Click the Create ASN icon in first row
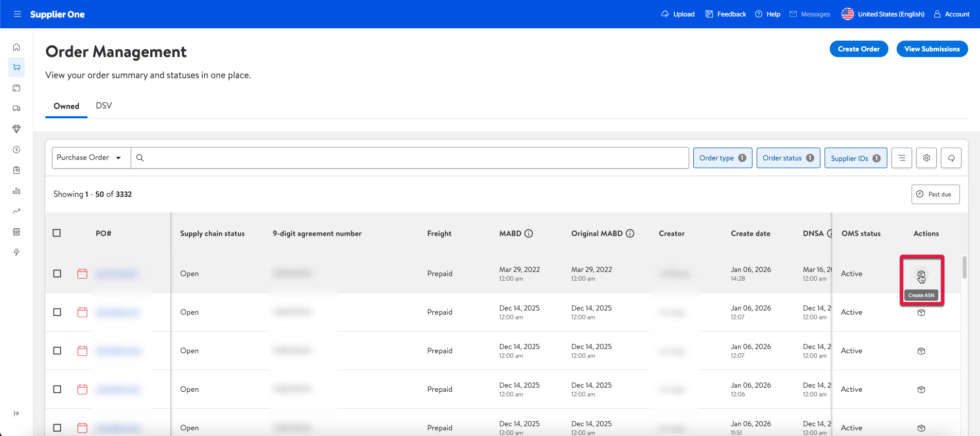Viewport: 980px width, 436px height. 921,275
